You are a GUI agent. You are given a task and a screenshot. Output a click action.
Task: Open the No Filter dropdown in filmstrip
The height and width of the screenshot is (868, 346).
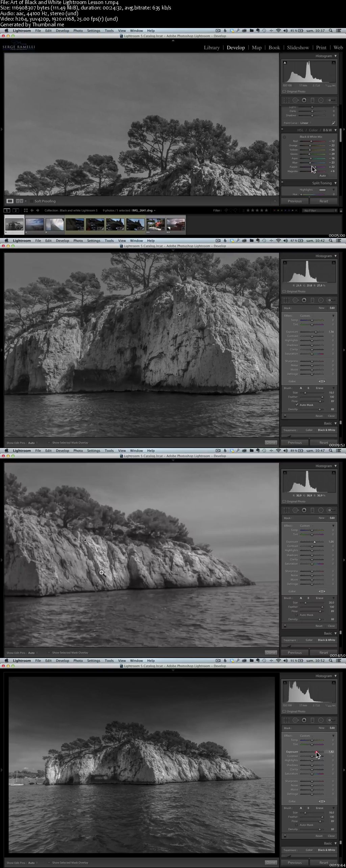point(320,210)
